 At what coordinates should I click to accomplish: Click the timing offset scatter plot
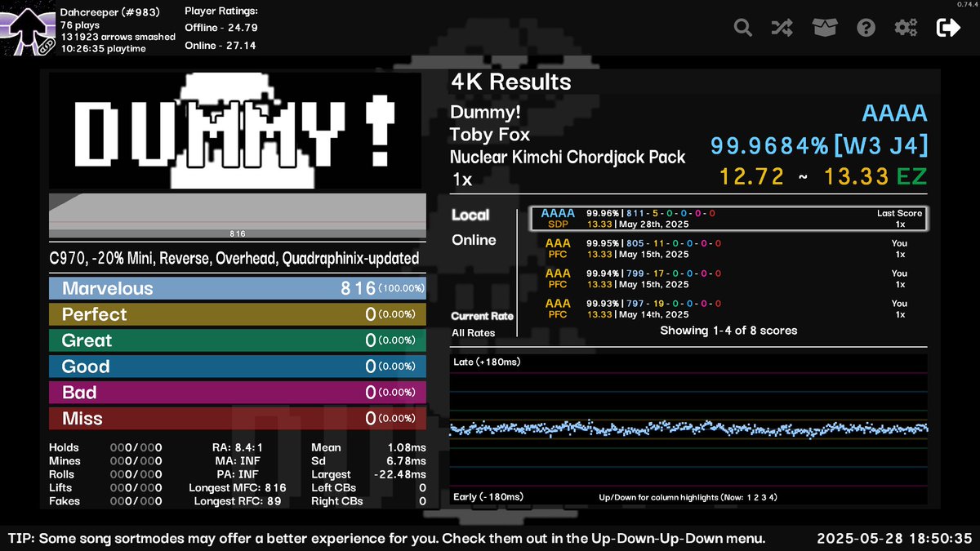click(x=688, y=429)
